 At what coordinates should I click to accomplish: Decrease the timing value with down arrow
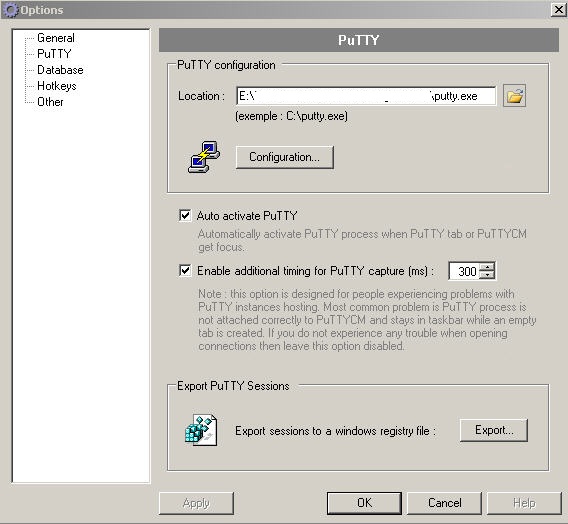click(487, 275)
